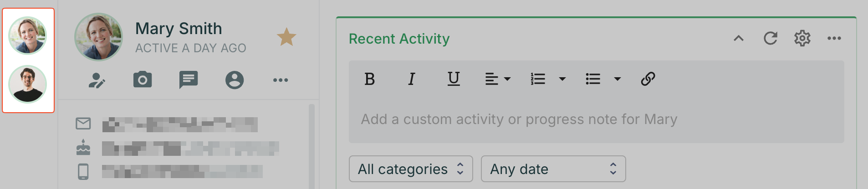The height and width of the screenshot is (189, 868).
Task: Click the edit profile pencil icon
Action: (97, 80)
